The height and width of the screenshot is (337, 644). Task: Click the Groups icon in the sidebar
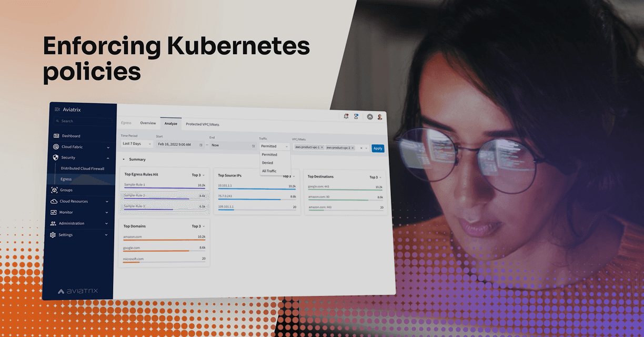pyautogui.click(x=54, y=190)
